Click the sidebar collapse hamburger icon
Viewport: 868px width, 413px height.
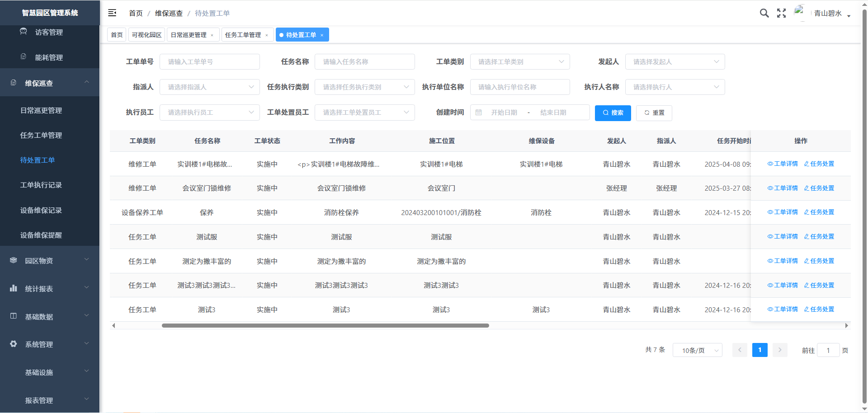(112, 13)
